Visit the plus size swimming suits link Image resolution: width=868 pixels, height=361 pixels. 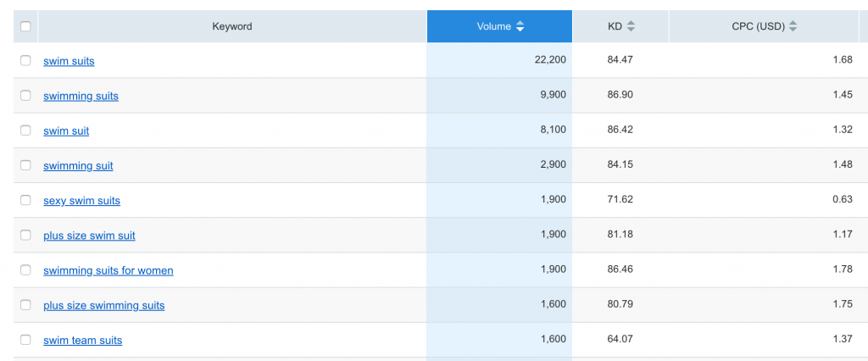[x=103, y=305]
